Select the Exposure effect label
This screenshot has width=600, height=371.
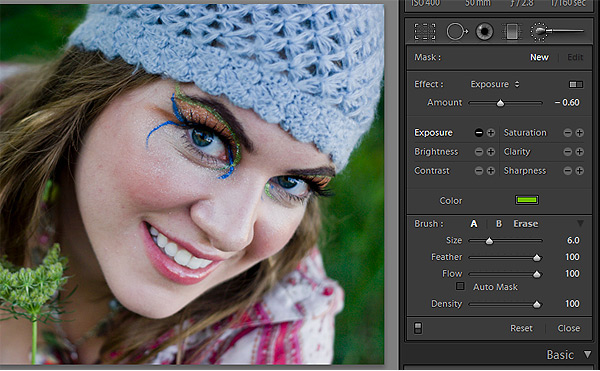click(434, 133)
